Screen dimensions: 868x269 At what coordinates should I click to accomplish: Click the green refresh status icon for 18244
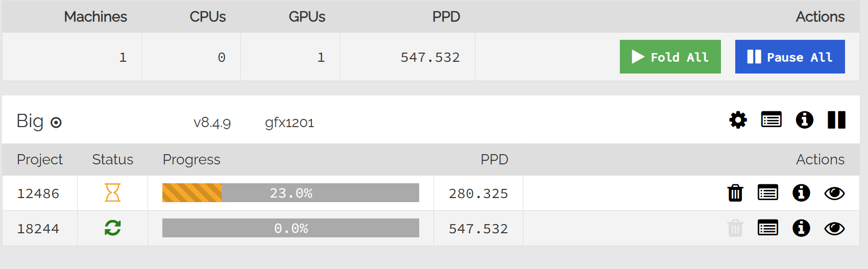(x=112, y=228)
